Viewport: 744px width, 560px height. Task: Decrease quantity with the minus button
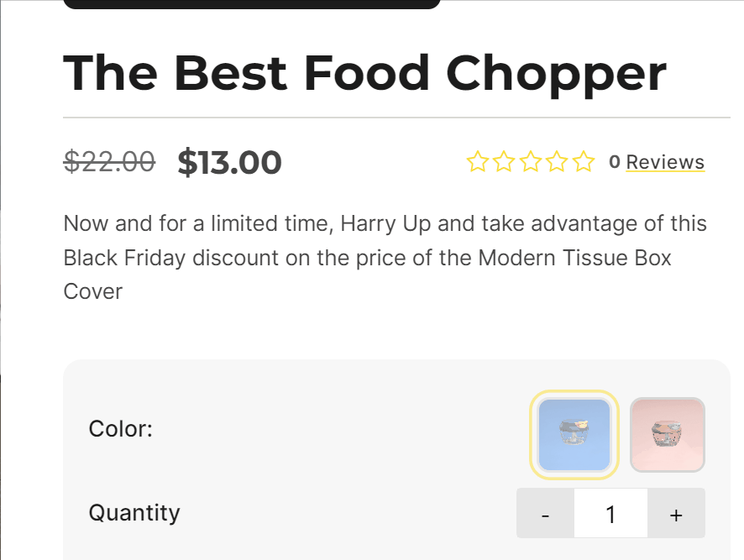[x=545, y=513]
